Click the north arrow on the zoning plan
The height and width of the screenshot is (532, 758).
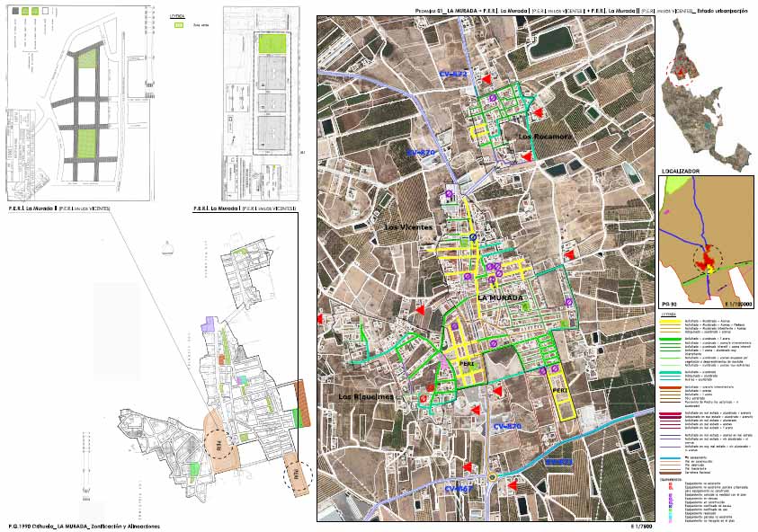(165, 246)
